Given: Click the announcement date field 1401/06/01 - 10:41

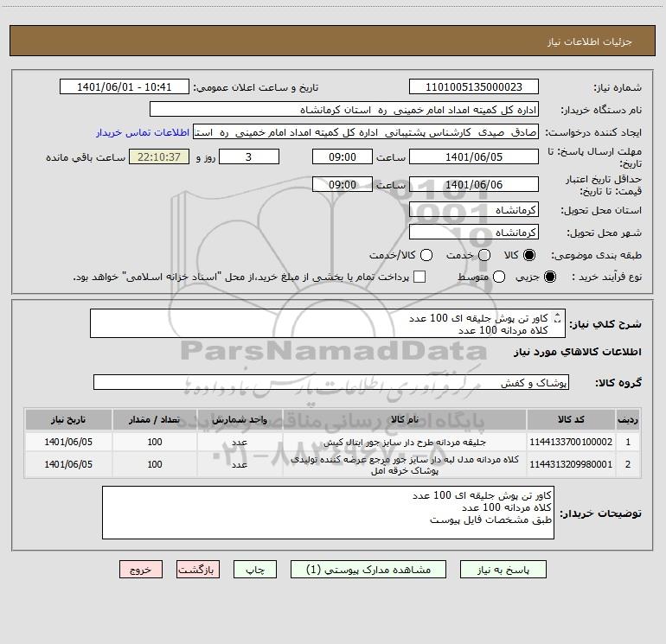Looking at the screenshot, I should coord(125,87).
